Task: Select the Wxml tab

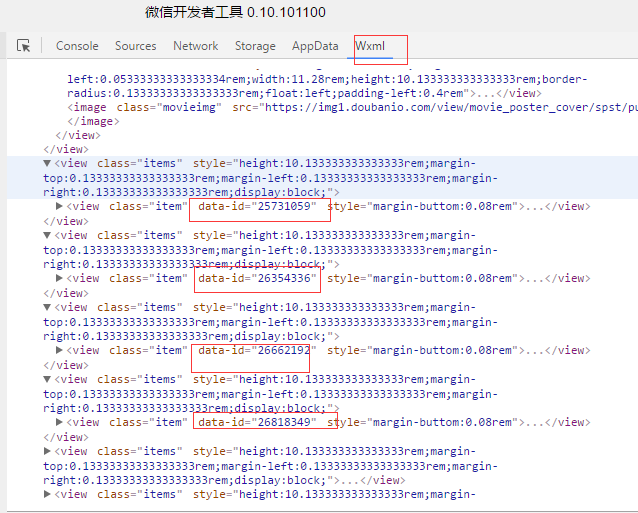Action: 369,46
